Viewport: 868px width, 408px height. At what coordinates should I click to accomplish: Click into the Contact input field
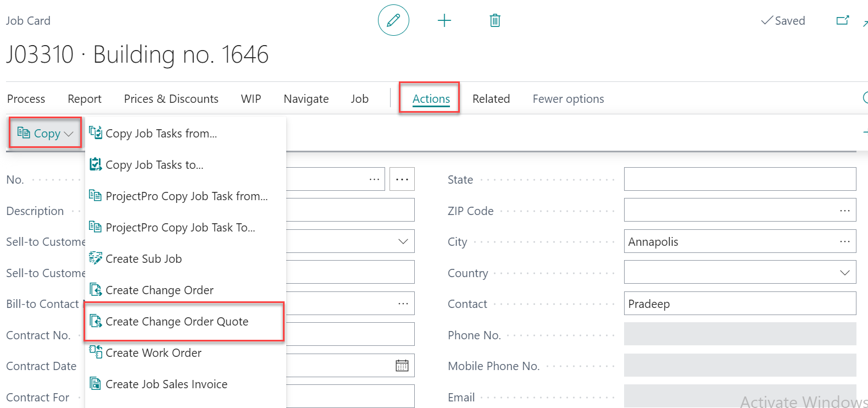pyautogui.click(x=739, y=304)
